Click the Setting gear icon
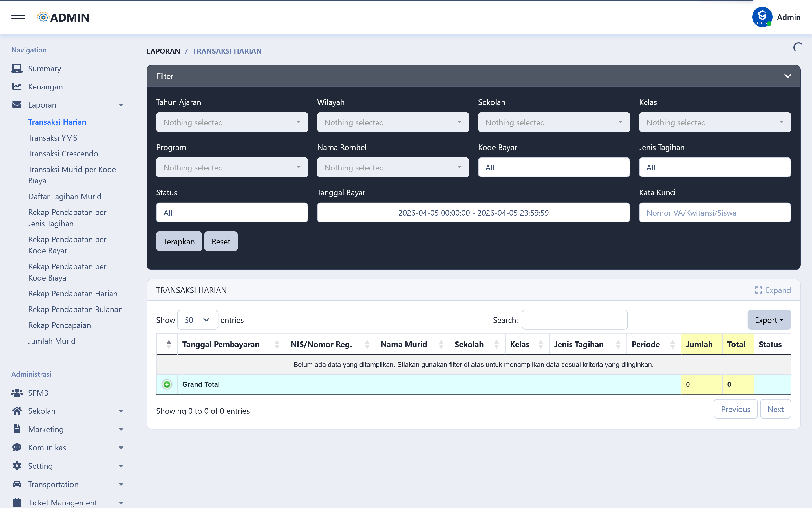This screenshot has height=508, width=812. 17,466
